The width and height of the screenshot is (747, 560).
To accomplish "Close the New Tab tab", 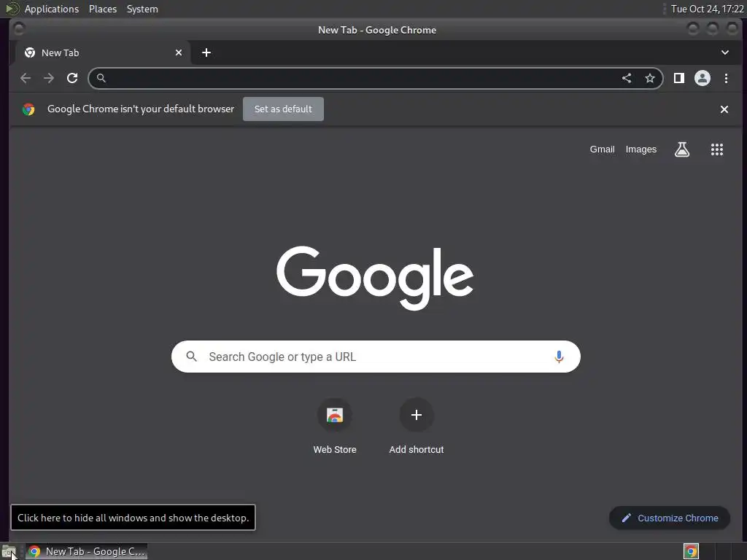I will click(179, 52).
